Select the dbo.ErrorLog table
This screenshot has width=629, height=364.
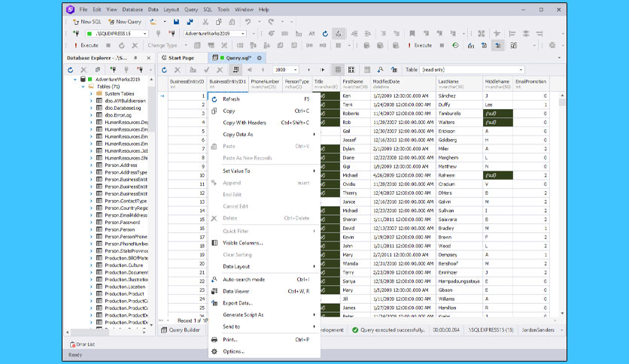tap(118, 115)
